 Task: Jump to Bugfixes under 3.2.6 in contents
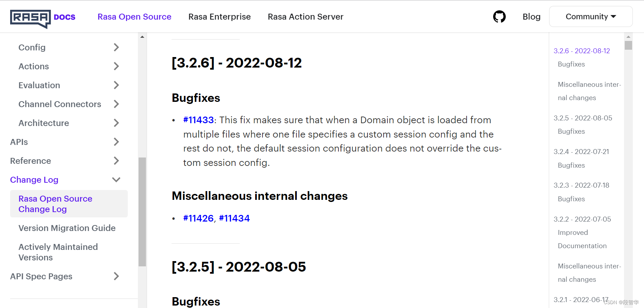click(571, 64)
